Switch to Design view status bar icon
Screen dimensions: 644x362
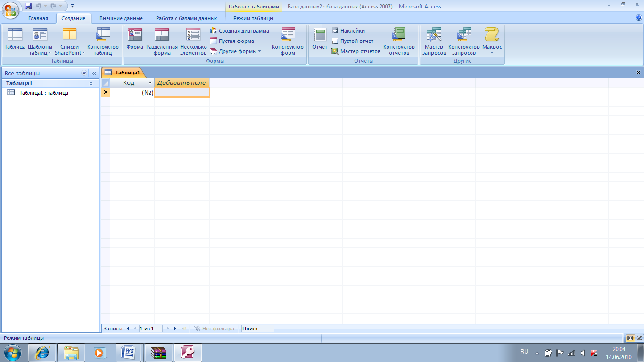click(x=638, y=338)
